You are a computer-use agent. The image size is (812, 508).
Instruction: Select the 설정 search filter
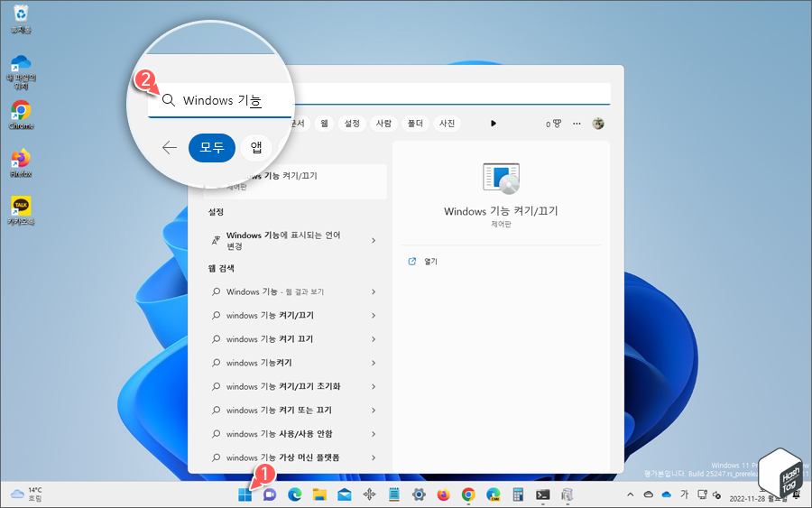[x=352, y=124]
